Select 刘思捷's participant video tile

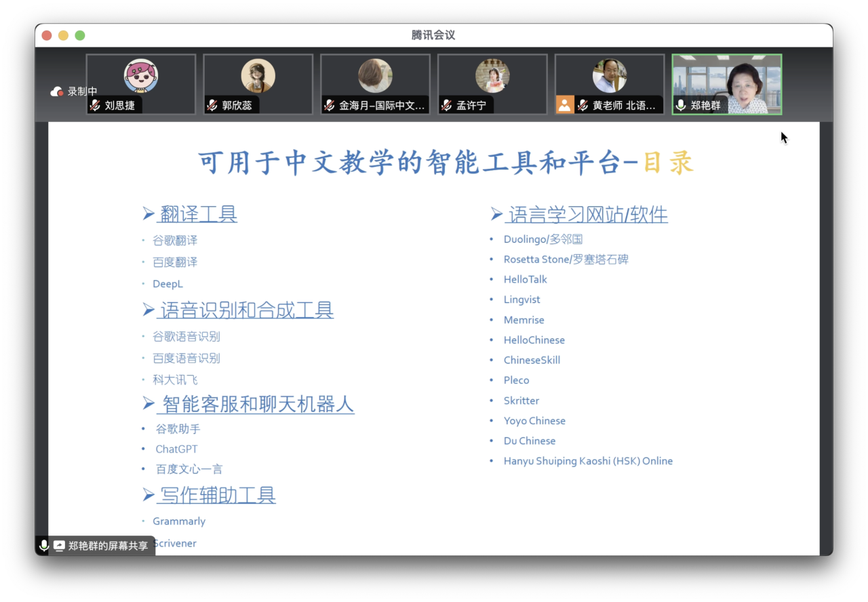141,84
